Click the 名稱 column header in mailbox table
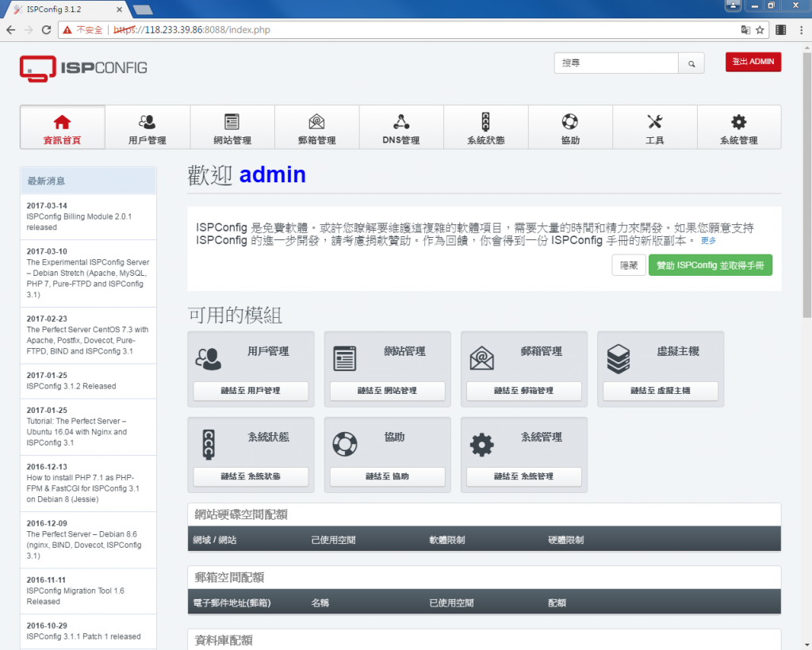Viewport: 812px width, 650px height. pyautogui.click(x=320, y=603)
